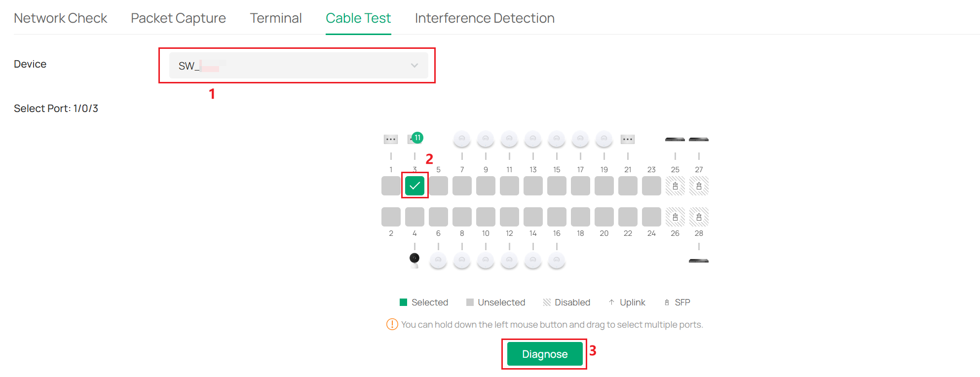Open the Interference Detection tab
This screenshot has width=980, height=377.
pyautogui.click(x=485, y=18)
